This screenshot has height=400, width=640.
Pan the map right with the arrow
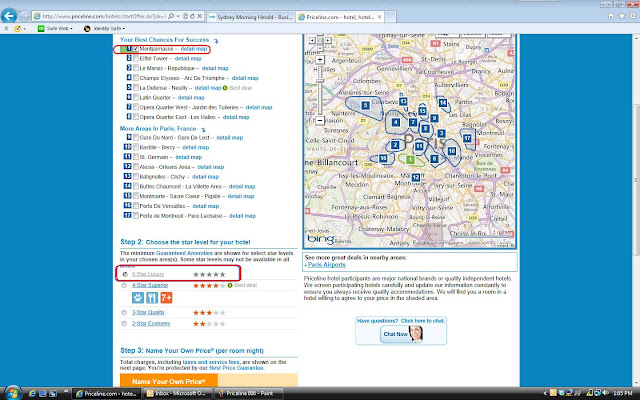[x=328, y=40]
